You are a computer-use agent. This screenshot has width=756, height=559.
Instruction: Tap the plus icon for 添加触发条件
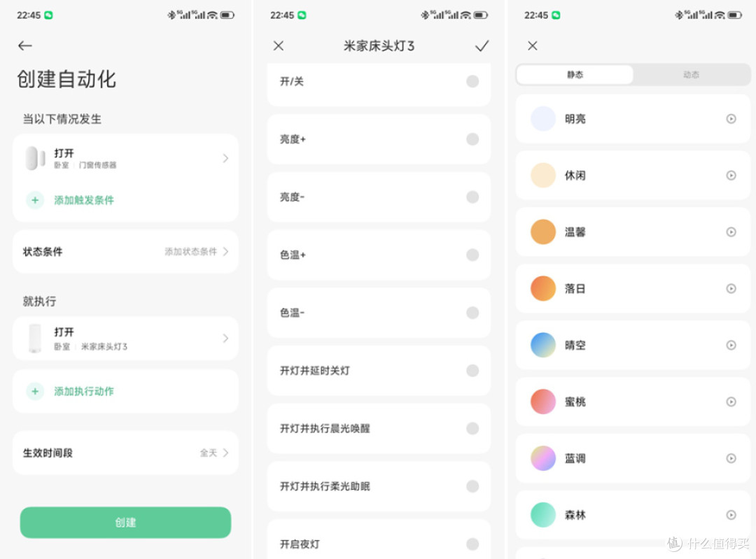click(35, 200)
